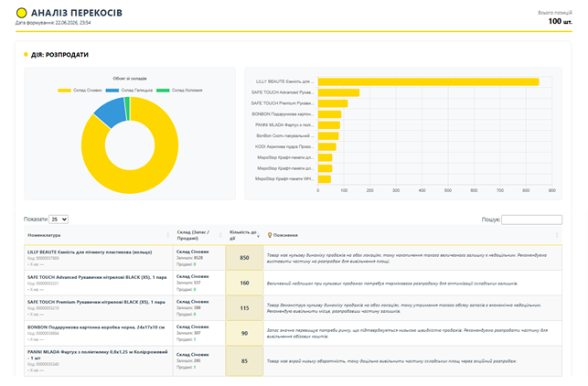Click the BonBon Скотч пакувальний axis label
The width and height of the screenshot is (588, 386).
pyautogui.click(x=285, y=135)
